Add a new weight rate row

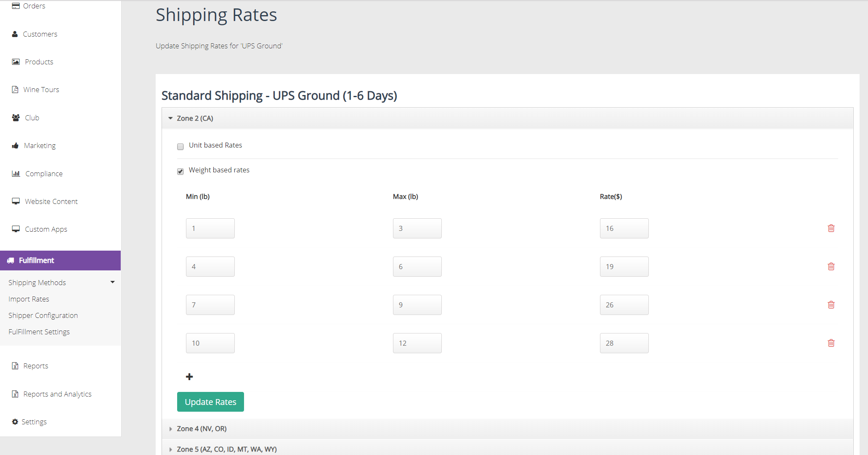(x=189, y=377)
